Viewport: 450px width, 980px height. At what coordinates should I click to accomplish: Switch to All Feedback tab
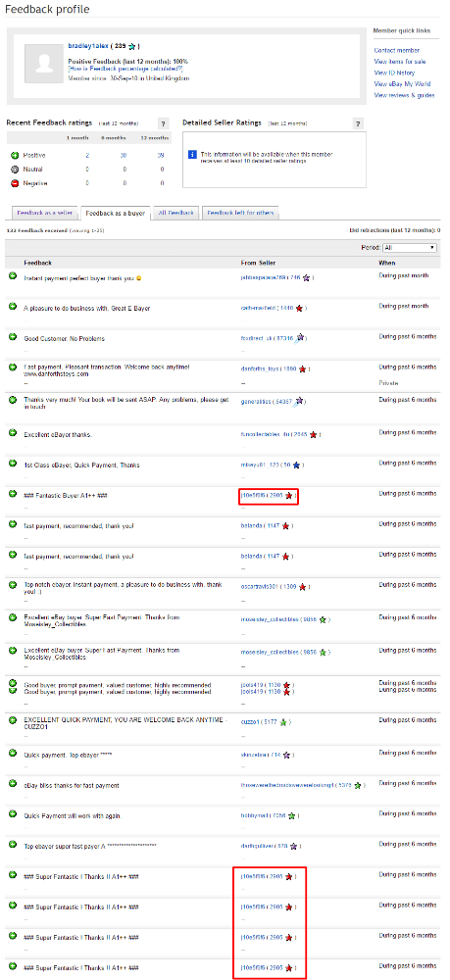click(x=177, y=213)
